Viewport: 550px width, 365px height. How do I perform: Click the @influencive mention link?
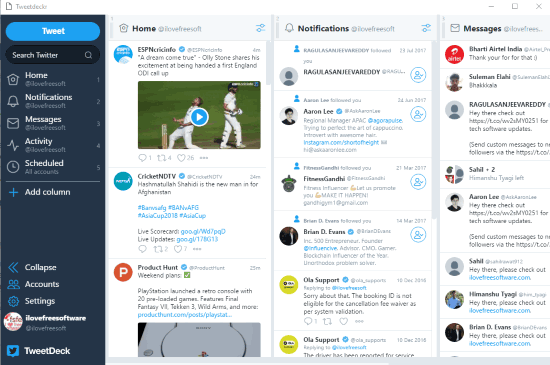(x=320, y=248)
